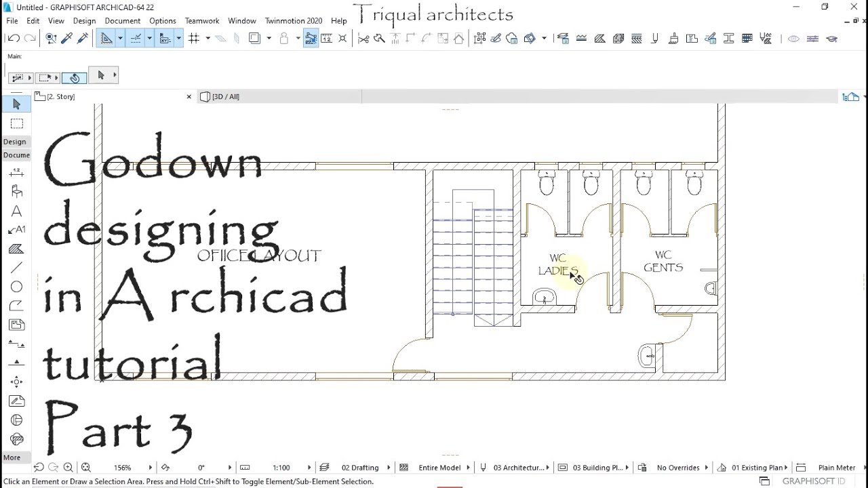
Task: Collapse the Design toolbox section
Action: coord(15,142)
